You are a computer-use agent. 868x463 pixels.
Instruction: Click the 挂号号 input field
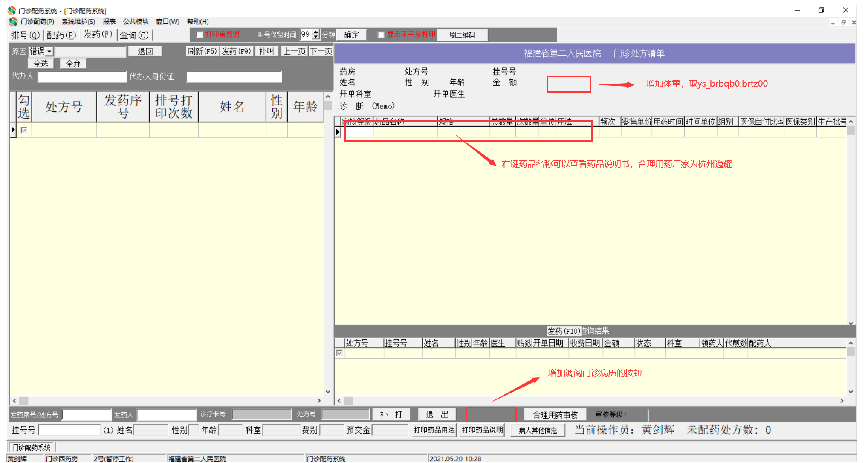(x=69, y=430)
